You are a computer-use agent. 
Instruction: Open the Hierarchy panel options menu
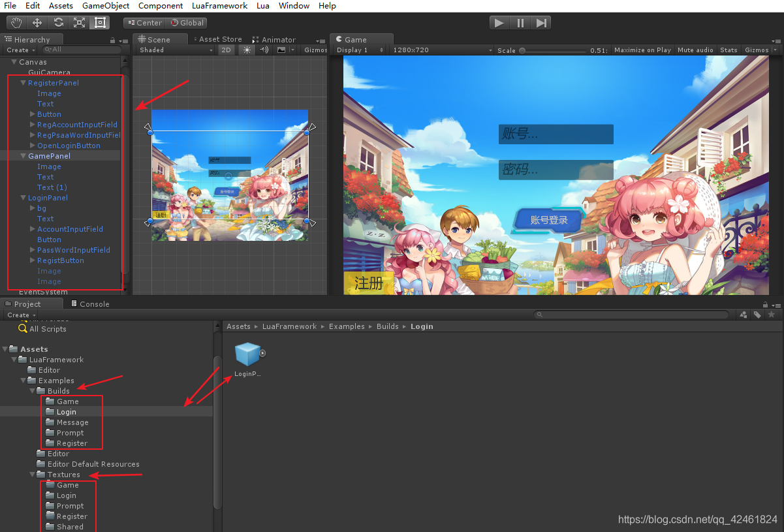click(123, 40)
